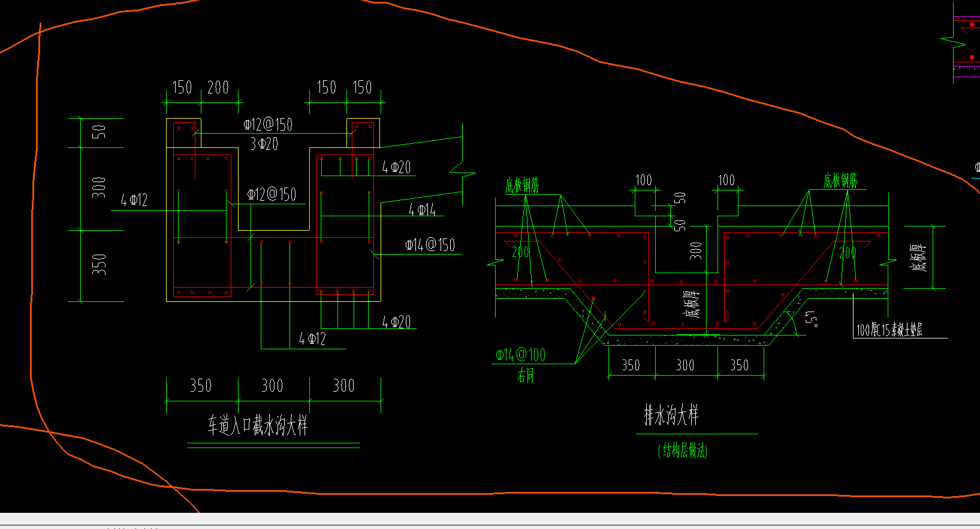Select the lower 4Φ20 label below the ditch section
The width and height of the screenshot is (980, 529).
(x=397, y=322)
